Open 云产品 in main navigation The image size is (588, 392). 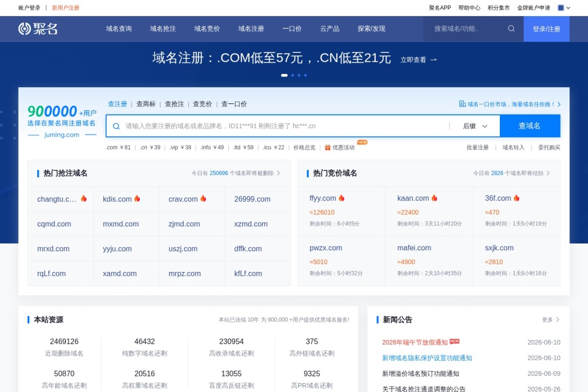click(330, 29)
